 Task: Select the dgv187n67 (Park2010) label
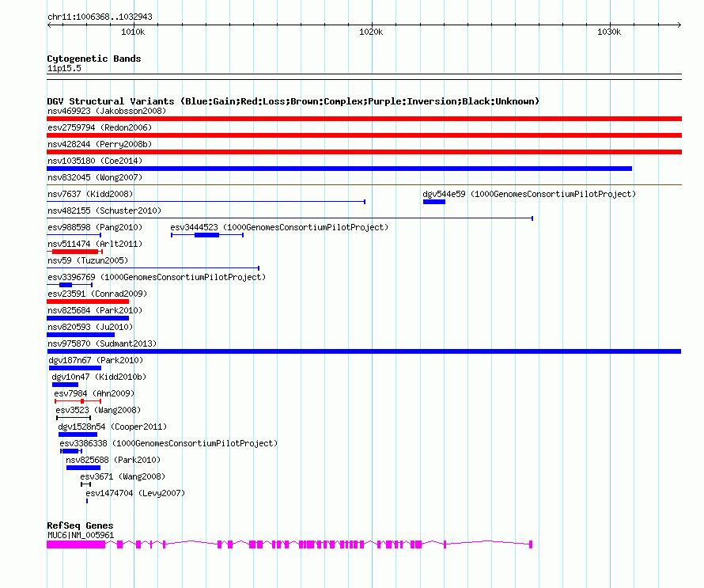pos(96,360)
